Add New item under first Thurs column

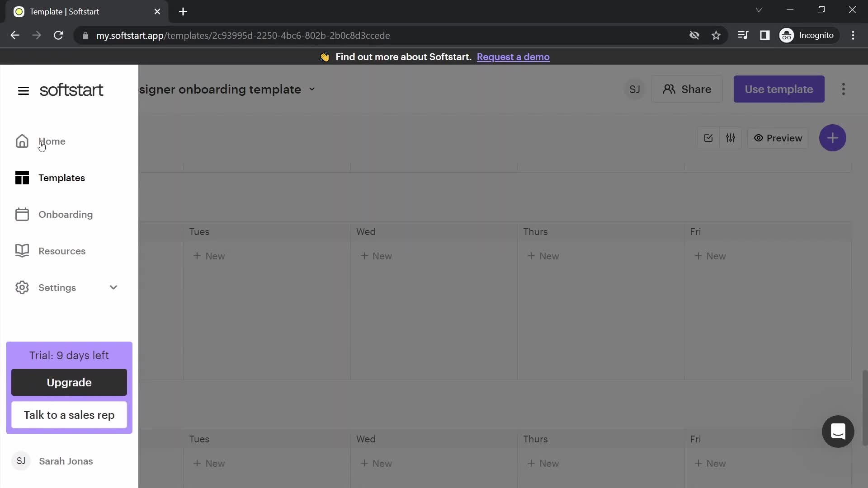[x=543, y=256]
